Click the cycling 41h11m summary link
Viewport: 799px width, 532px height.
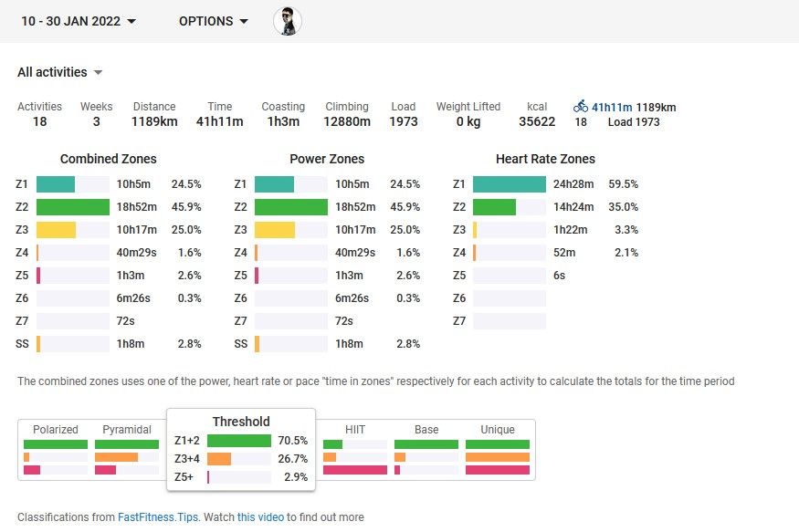(x=612, y=107)
